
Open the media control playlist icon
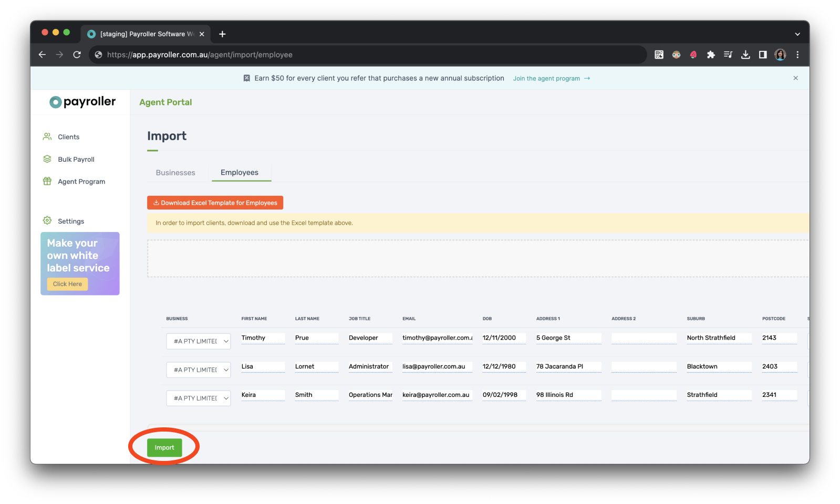pos(728,55)
